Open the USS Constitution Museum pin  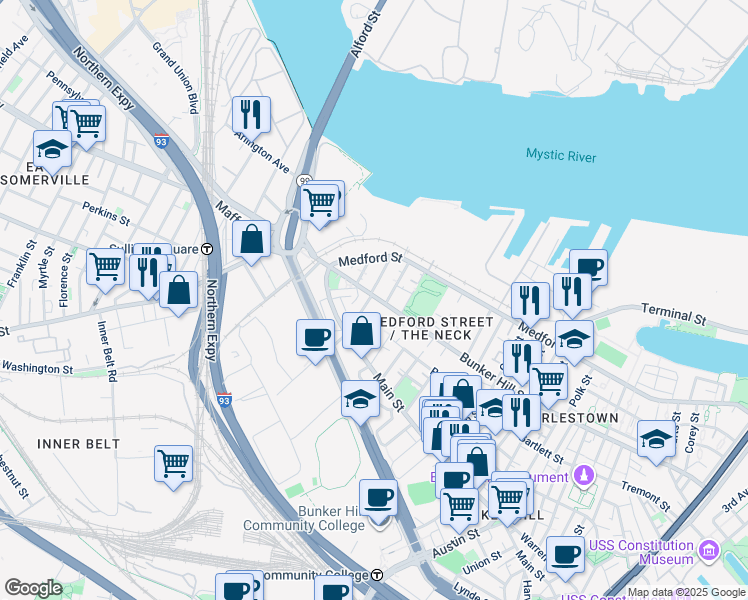(x=709, y=549)
